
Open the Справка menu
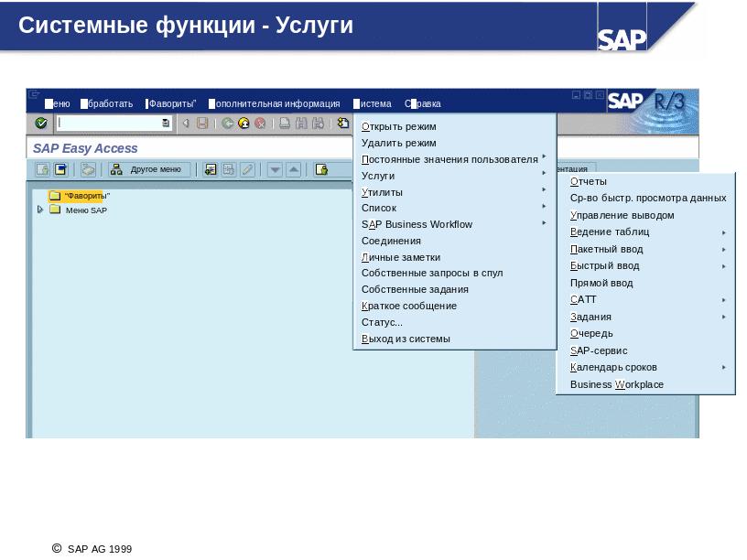pos(423,103)
